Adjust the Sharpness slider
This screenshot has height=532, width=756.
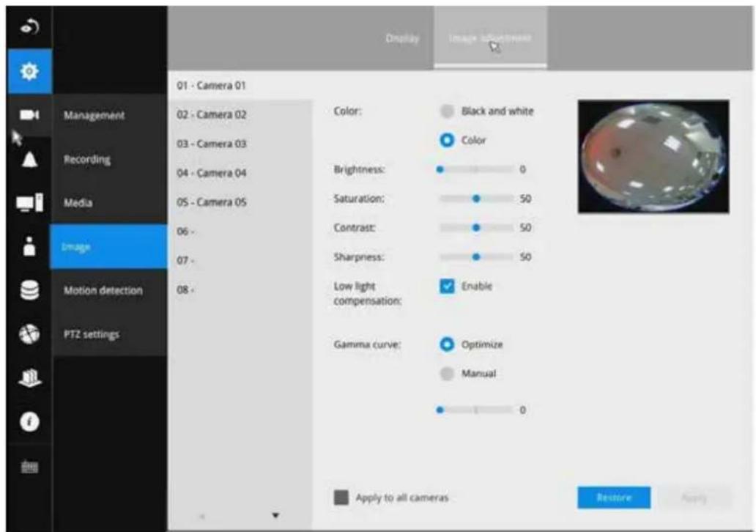[476, 257]
